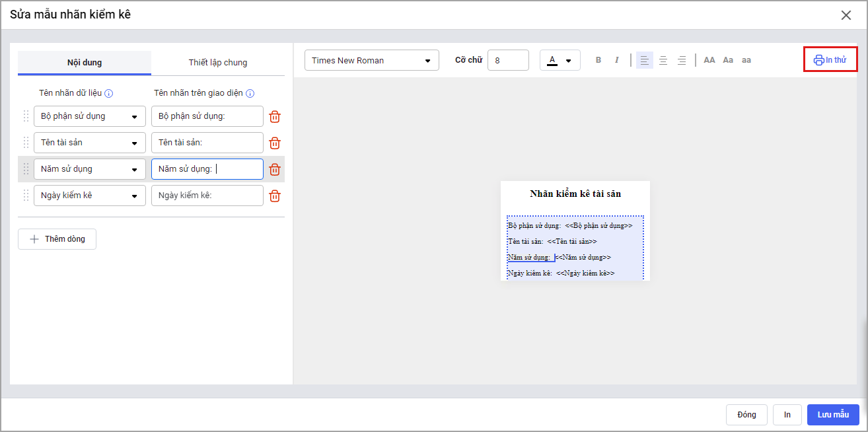The width and height of the screenshot is (868, 432).
Task: Toggle bold text formatting
Action: click(x=598, y=60)
